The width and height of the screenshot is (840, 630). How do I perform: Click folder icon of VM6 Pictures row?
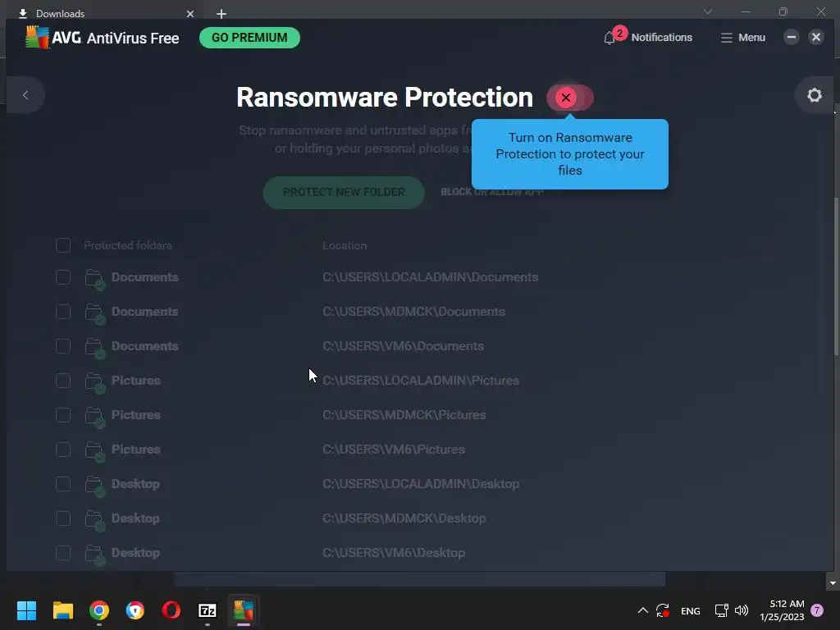[95, 452]
